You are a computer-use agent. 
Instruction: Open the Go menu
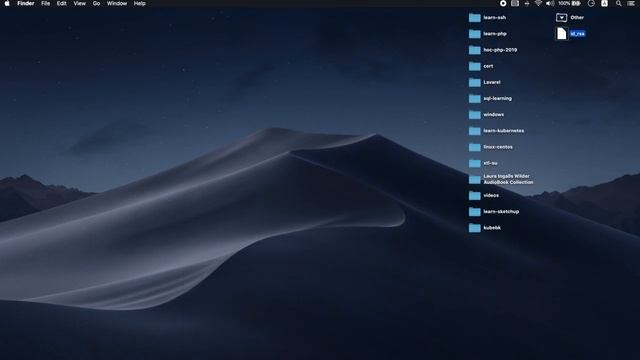tap(96, 3)
